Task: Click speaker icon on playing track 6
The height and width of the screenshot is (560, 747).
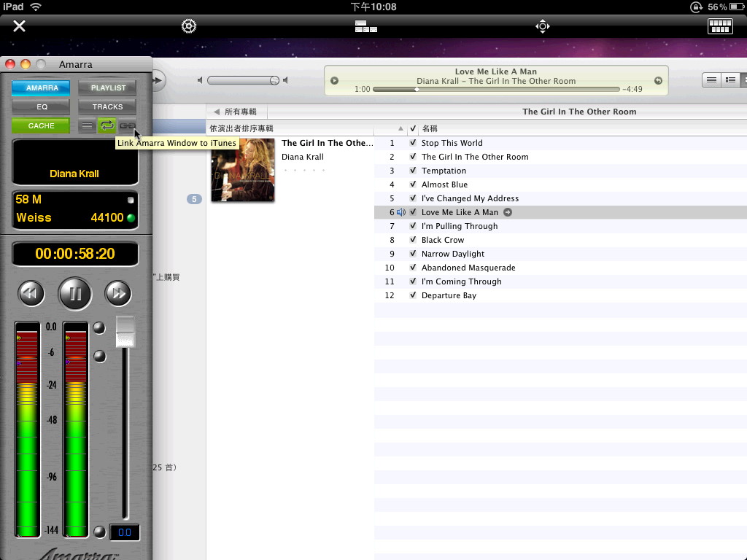Action: point(401,212)
